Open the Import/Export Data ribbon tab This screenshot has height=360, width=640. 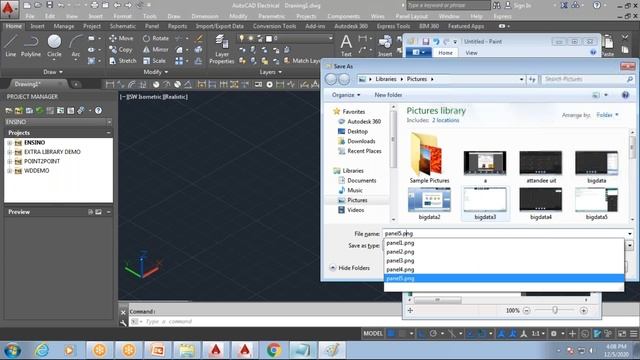pos(220,26)
